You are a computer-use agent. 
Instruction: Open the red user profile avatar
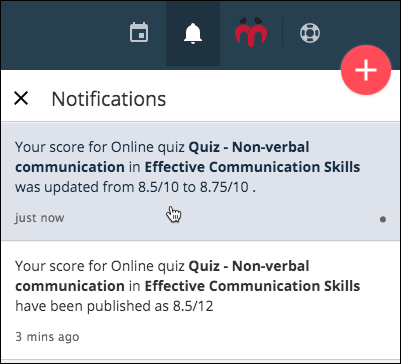click(251, 31)
